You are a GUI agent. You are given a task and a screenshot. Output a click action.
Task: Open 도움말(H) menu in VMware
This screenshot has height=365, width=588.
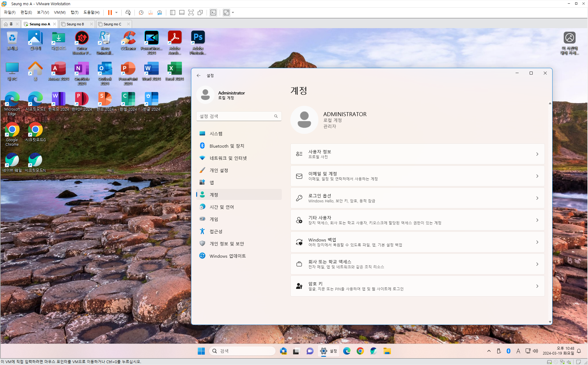tap(91, 13)
